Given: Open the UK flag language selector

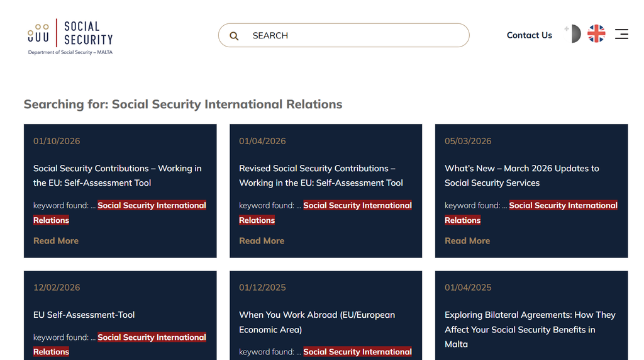Looking at the screenshot, I should coord(596,34).
